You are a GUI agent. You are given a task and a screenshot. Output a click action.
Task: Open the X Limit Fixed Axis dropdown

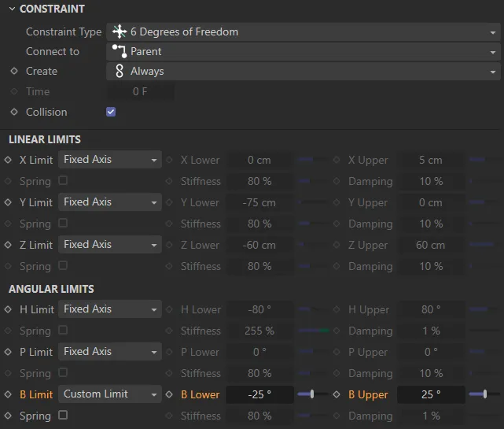click(110, 160)
